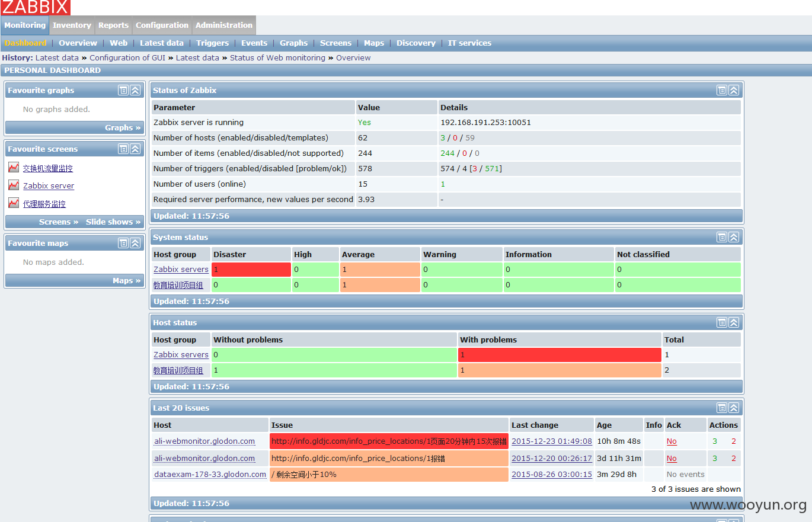Open Discovery submenu item
The image size is (812, 522).
coord(416,43)
